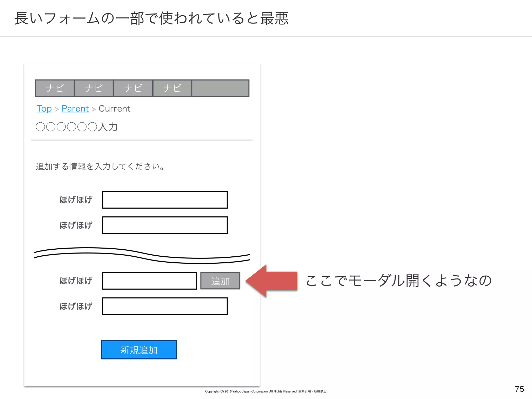Click the fourth ナビ navigation tab
532x399 pixels.
click(172, 88)
